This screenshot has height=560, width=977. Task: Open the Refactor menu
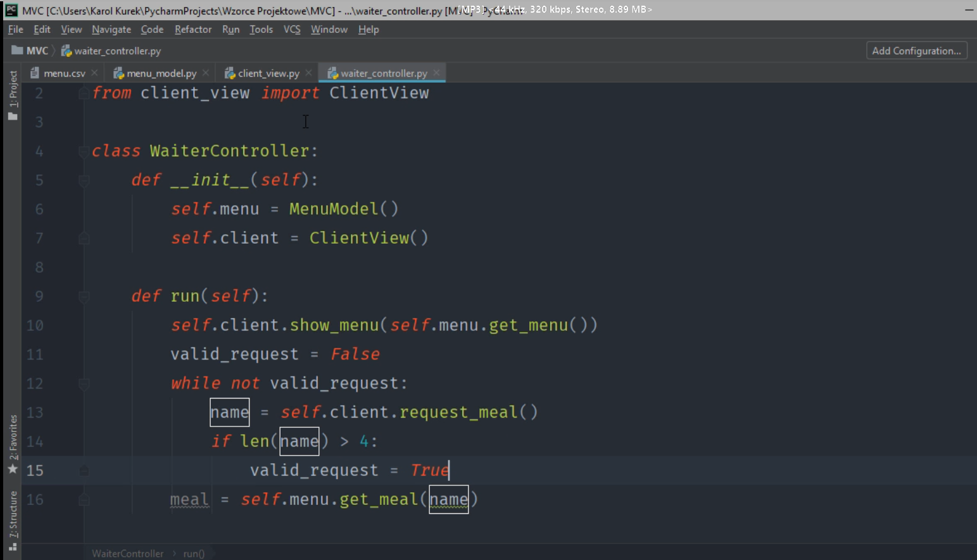click(x=193, y=30)
